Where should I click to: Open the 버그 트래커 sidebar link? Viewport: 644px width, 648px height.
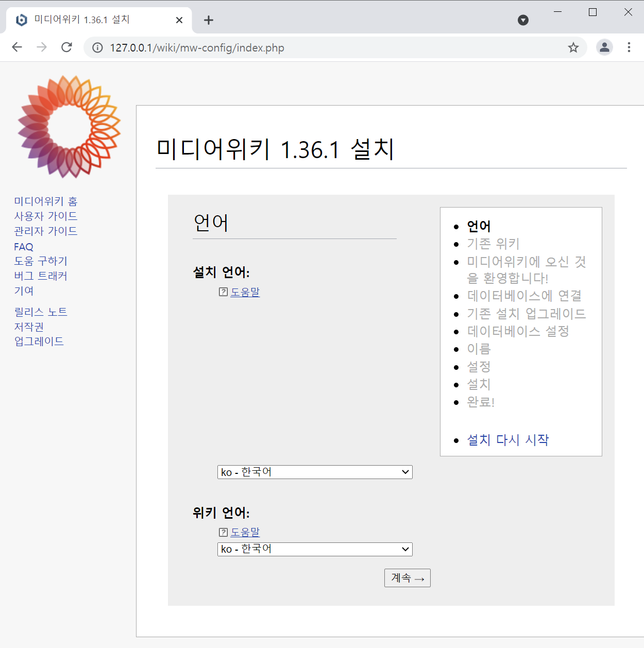[40, 276]
